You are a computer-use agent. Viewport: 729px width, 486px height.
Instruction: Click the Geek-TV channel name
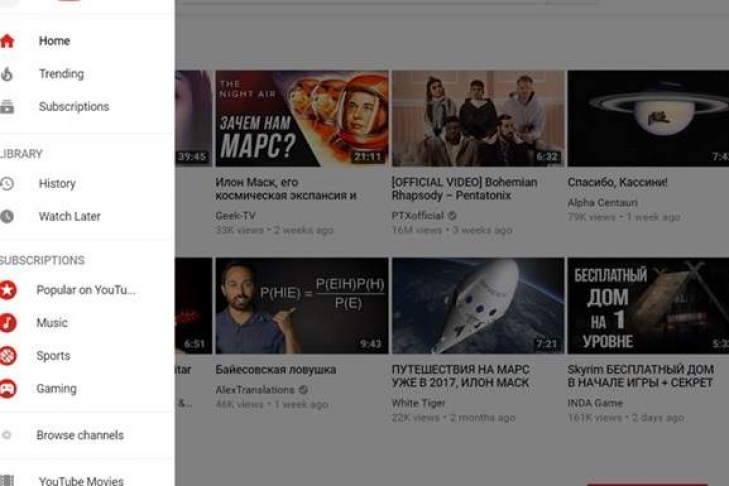[236, 216]
